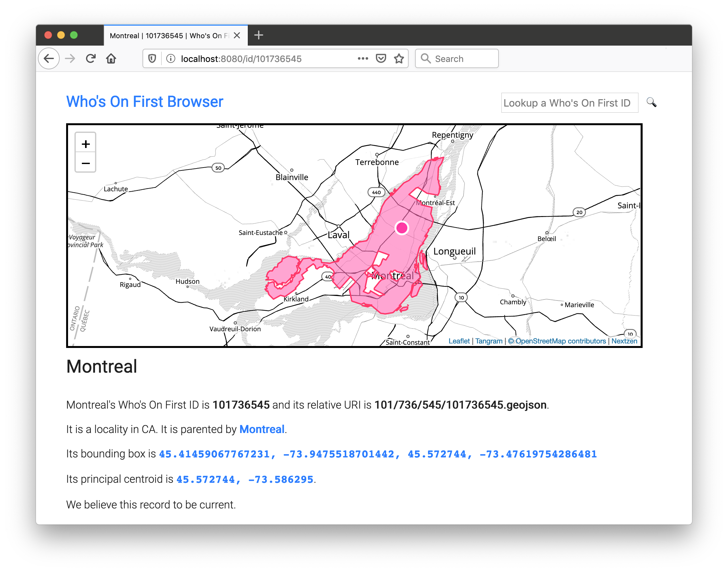Open Who's On First Browser title link
Screen dimensions: 728x572
point(145,102)
